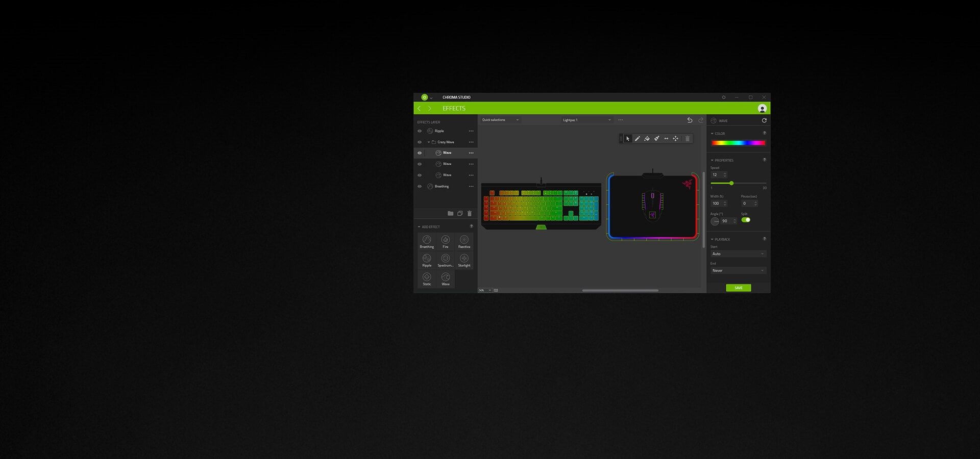Image resolution: width=980 pixels, height=459 pixels.
Task: Collapse the Add Effect section
Action: (x=419, y=227)
